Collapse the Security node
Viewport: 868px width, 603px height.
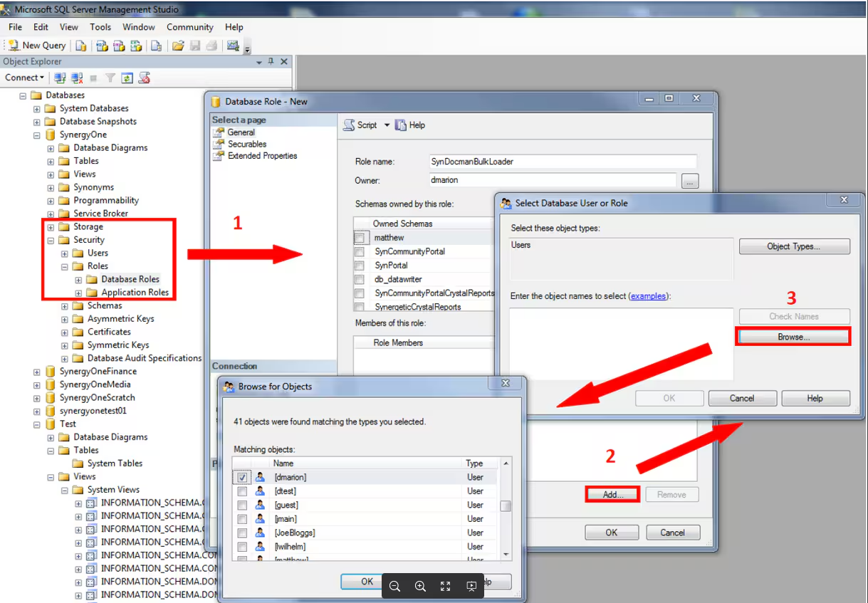click(51, 241)
